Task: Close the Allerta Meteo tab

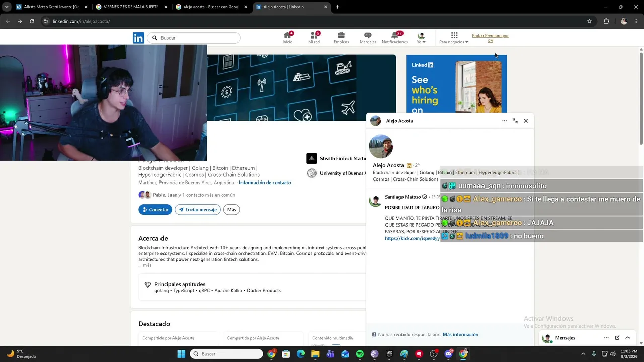Action: click(86, 7)
